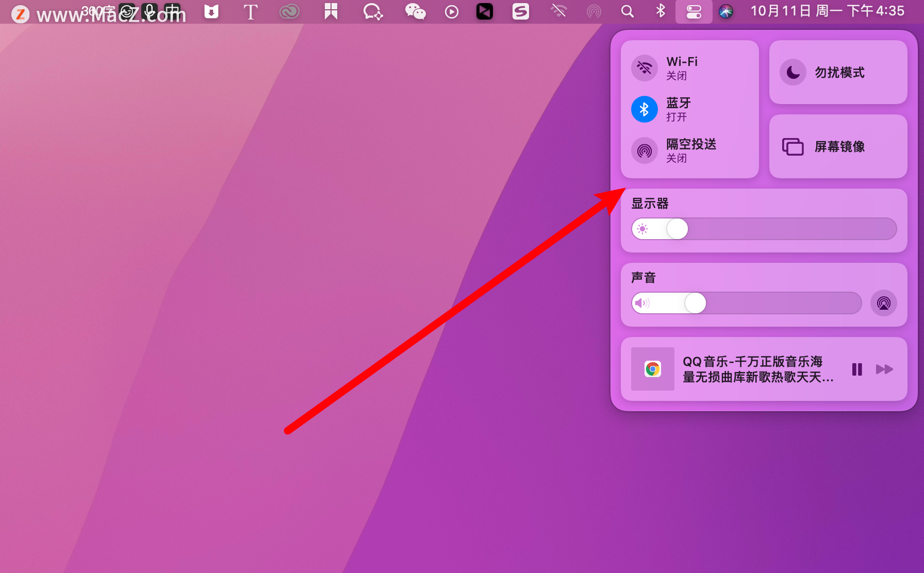Open Creative Cloud menu bar icon
Viewport: 924px width, 573px height.
[x=289, y=11]
